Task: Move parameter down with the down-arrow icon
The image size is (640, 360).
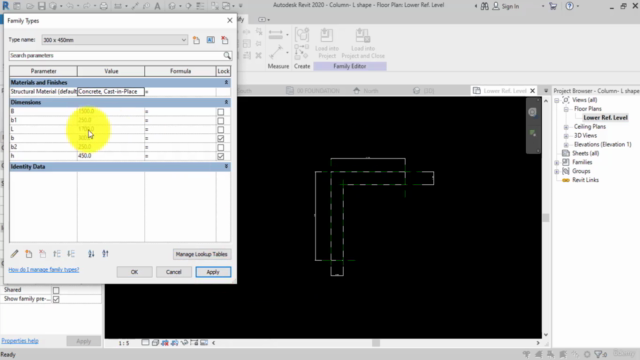Action: [71, 254]
